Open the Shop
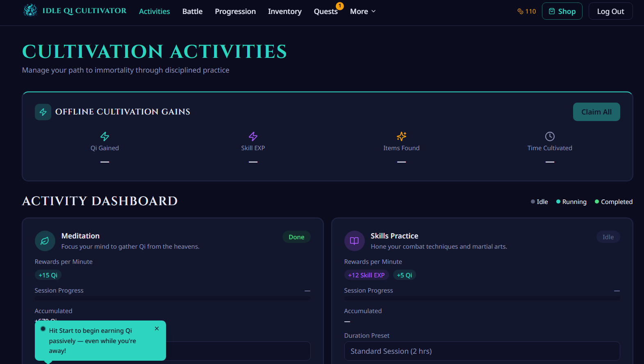The height and width of the screenshot is (364, 644). 562,11
